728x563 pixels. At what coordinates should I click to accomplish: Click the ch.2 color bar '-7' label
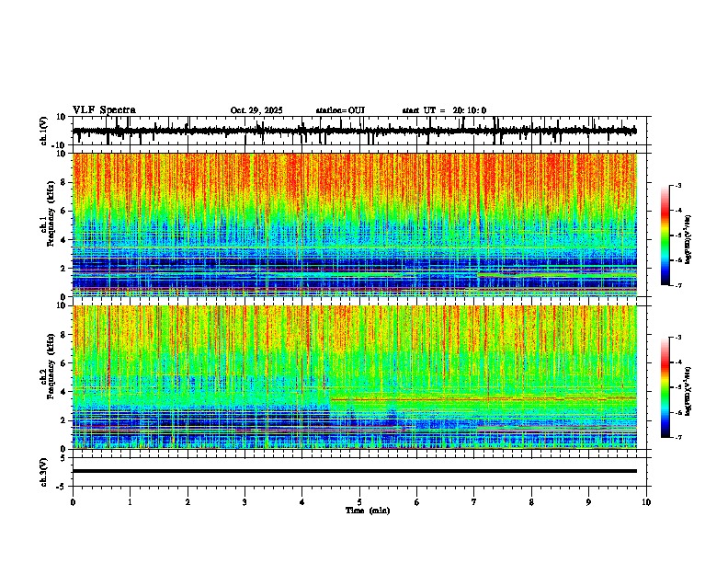pyautogui.click(x=677, y=437)
